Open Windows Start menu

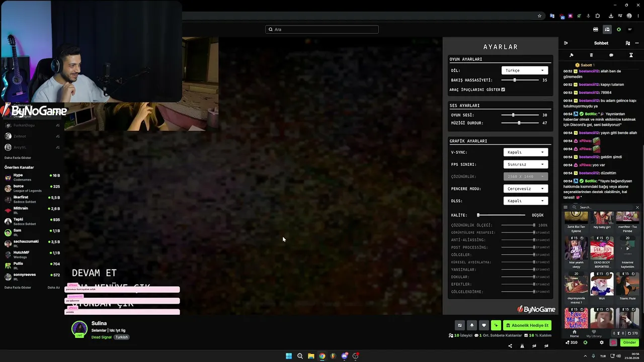click(289, 356)
